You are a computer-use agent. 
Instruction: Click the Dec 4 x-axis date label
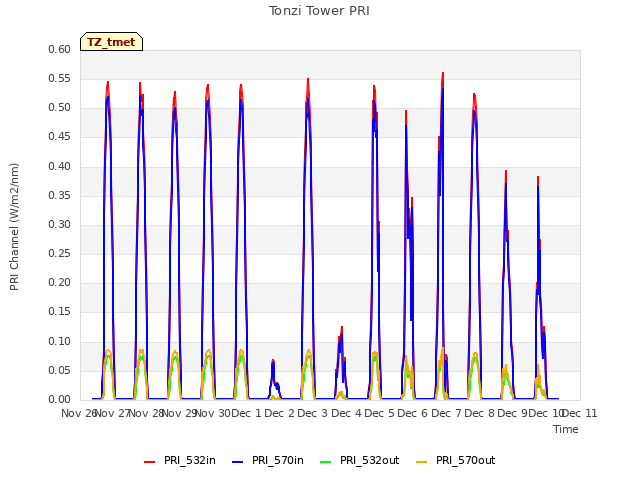(347, 413)
